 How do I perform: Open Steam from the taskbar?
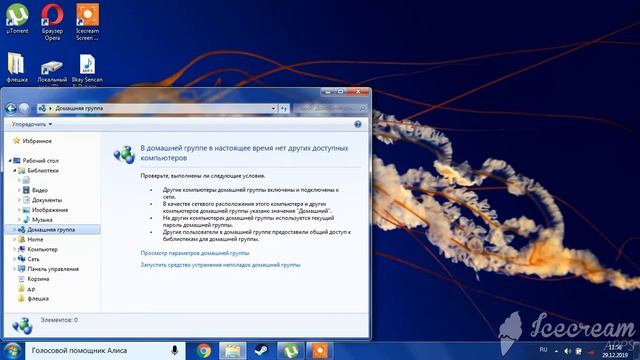(261, 351)
